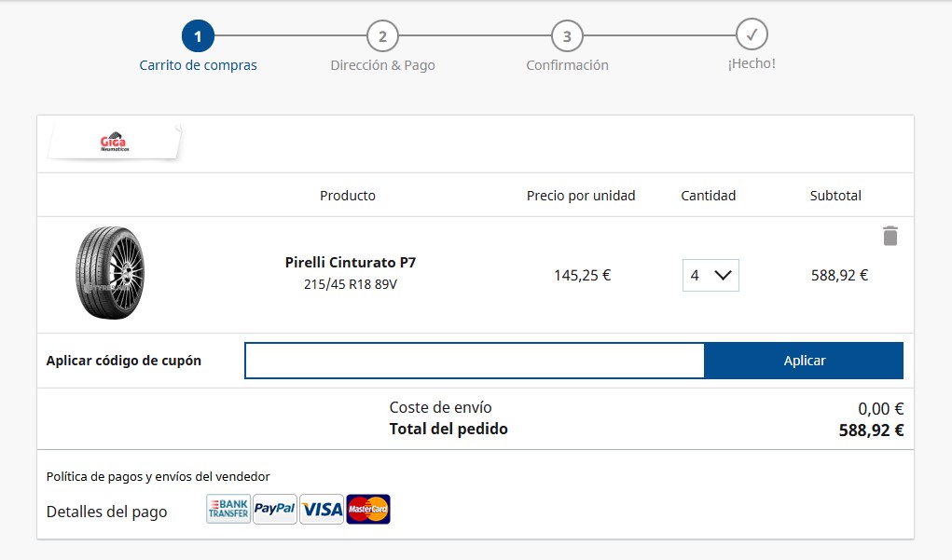
Task: Select the VISA payment icon
Action: tap(321, 509)
